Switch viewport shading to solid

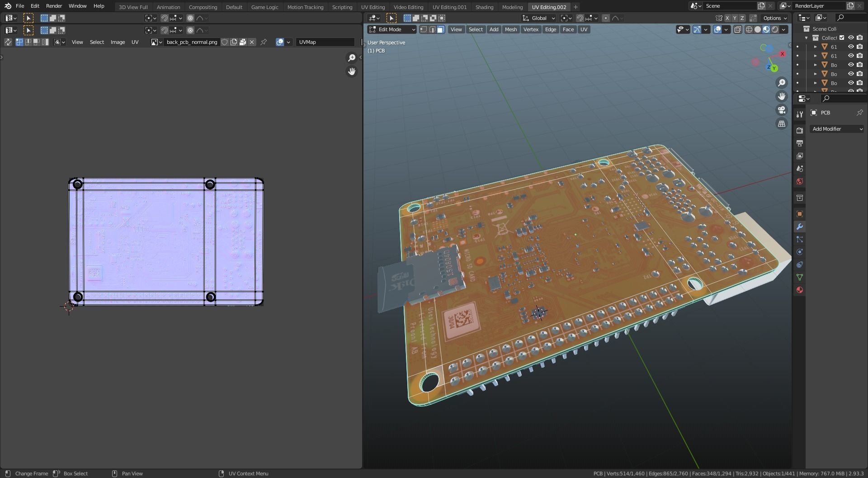point(758,29)
